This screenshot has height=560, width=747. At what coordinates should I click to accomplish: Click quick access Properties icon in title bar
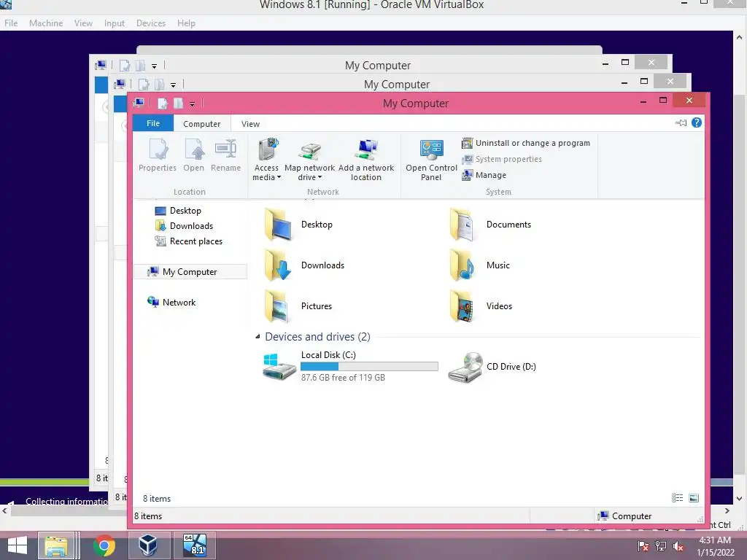click(x=163, y=104)
